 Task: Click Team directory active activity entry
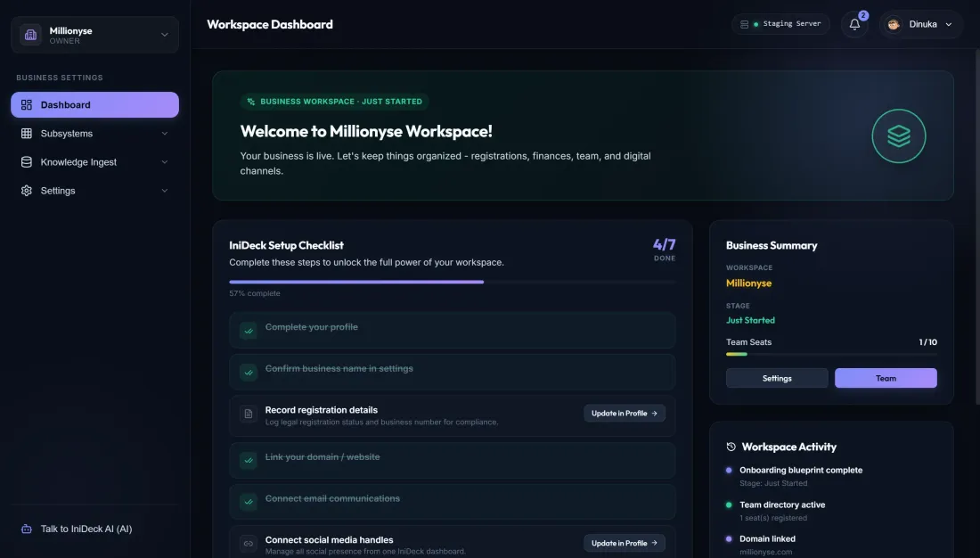782,505
